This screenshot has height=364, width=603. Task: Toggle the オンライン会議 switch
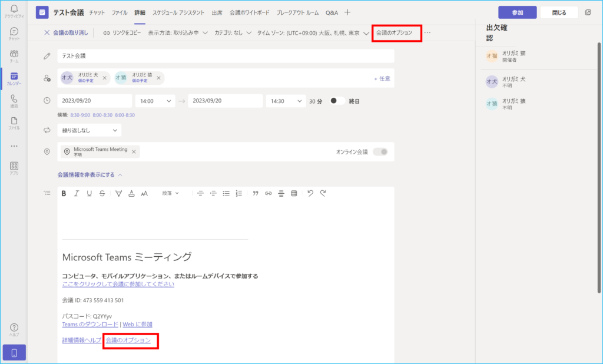(x=380, y=152)
